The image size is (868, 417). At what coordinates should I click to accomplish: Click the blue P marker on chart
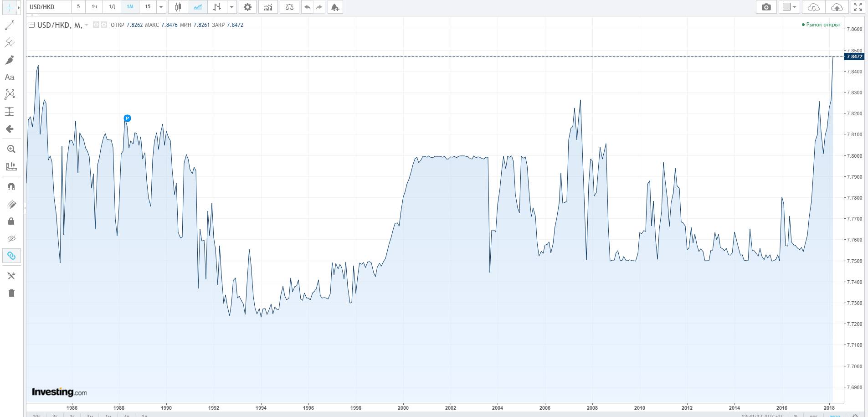128,118
